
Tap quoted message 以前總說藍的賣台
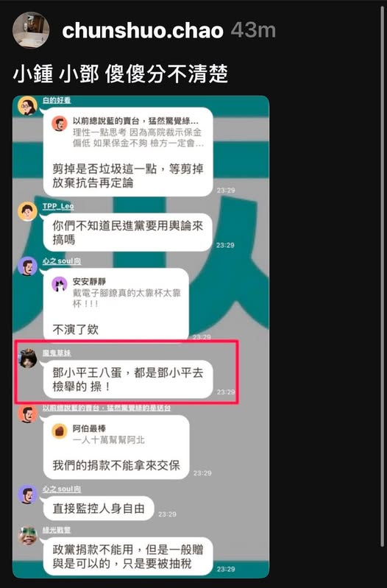(128, 132)
